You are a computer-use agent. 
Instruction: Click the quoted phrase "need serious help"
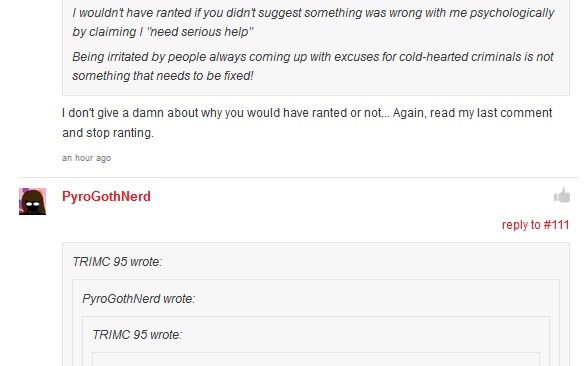pyautogui.click(x=200, y=32)
